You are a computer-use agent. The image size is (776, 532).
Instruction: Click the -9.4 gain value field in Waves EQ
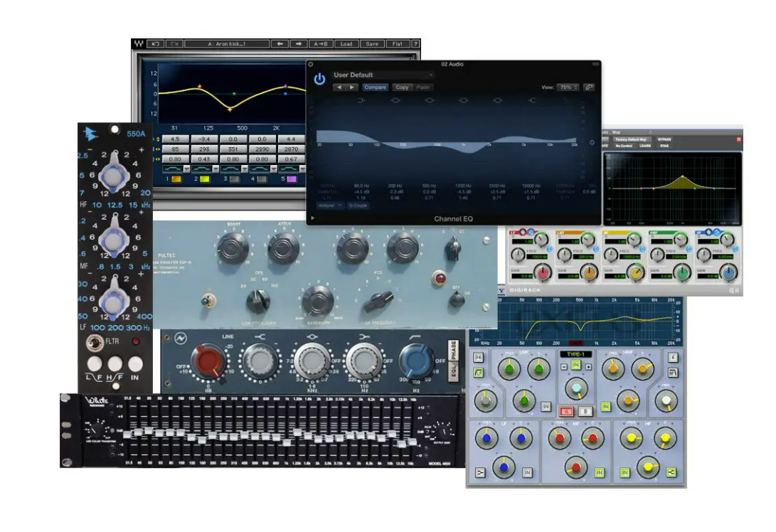204,139
